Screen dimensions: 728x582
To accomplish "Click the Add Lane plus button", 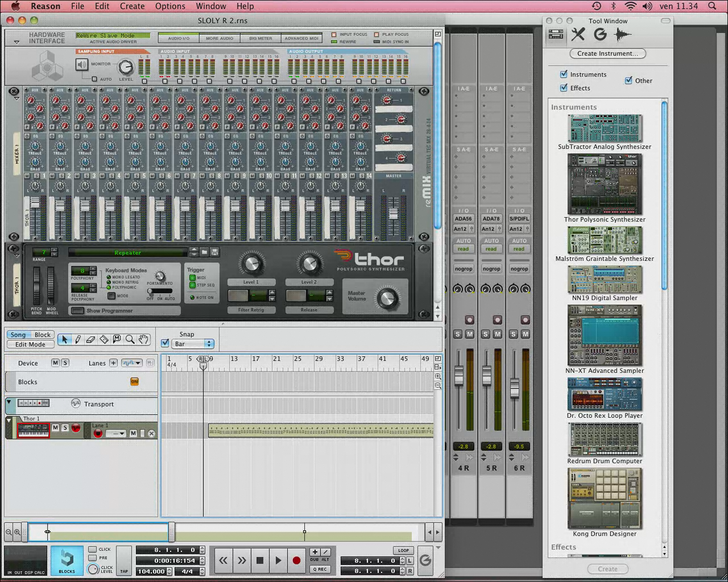I will 113,363.
